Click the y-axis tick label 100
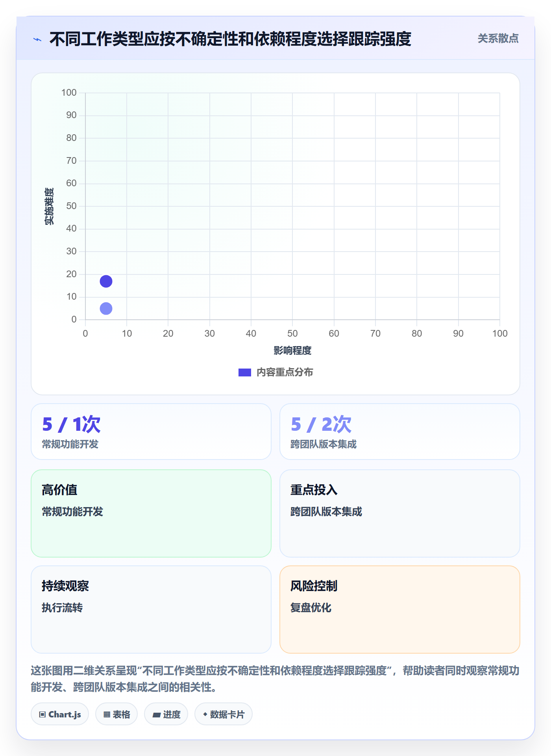The width and height of the screenshot is (551, 756). point(69,93)
